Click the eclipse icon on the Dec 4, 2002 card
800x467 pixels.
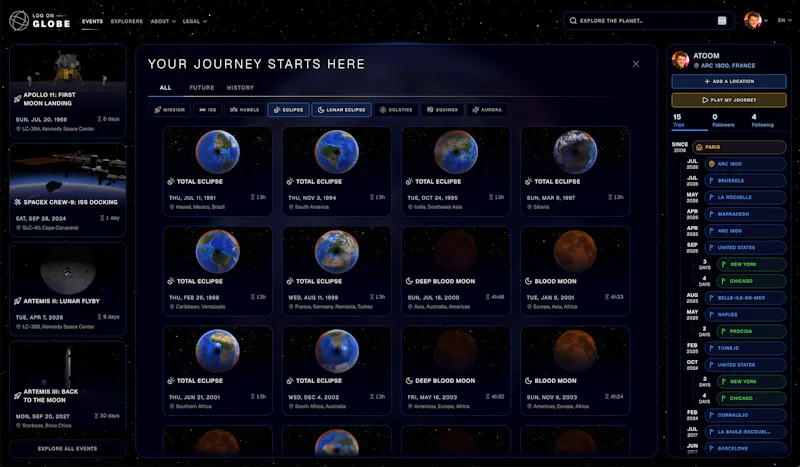click(290, 381)
